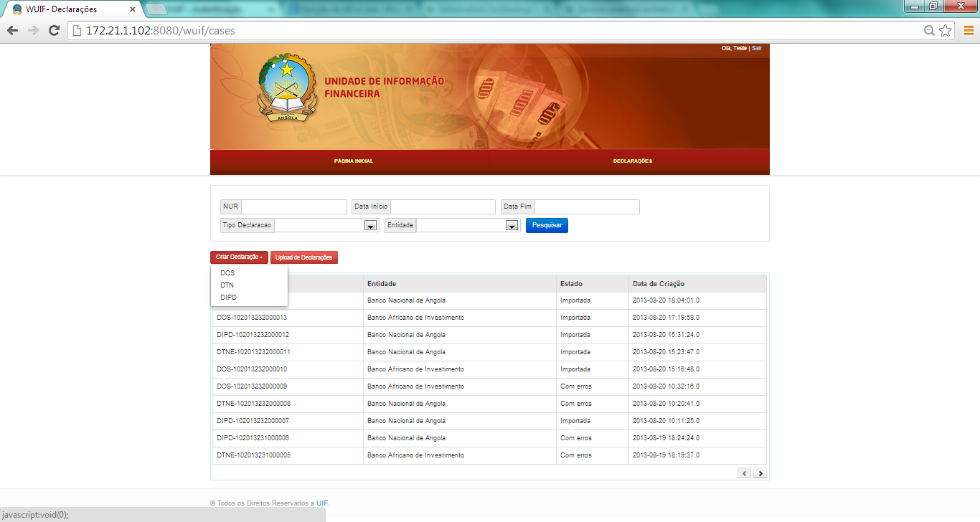Reload the page with the refresh icon

click(54, 31)
